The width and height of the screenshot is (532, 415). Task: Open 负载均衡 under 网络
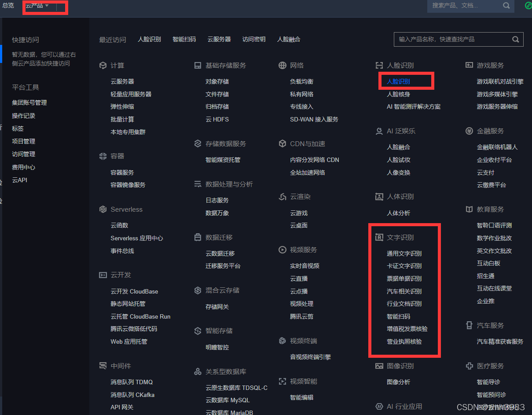(x=302, y=81)
